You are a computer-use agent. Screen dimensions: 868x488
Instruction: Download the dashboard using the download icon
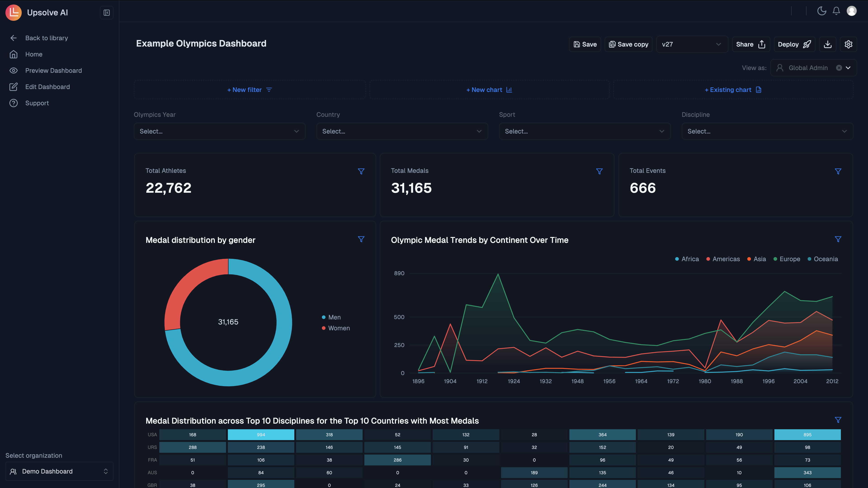(828, 44)
